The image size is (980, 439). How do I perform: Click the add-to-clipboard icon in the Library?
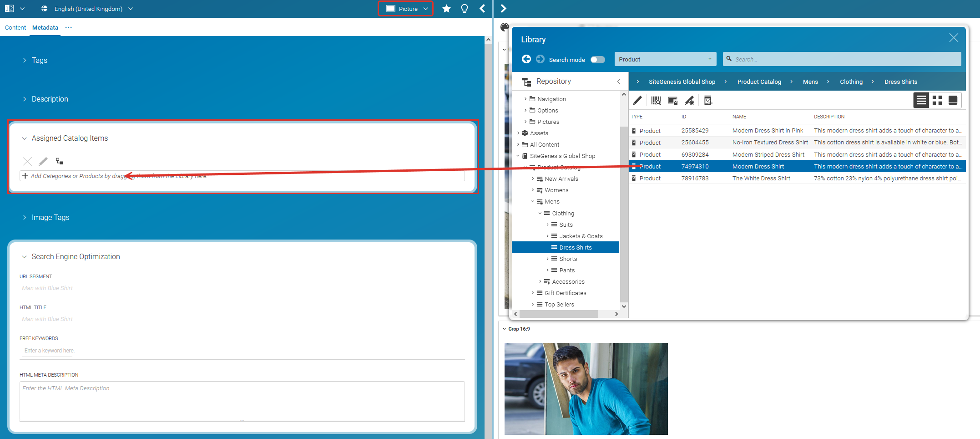(x=708, y=100)
